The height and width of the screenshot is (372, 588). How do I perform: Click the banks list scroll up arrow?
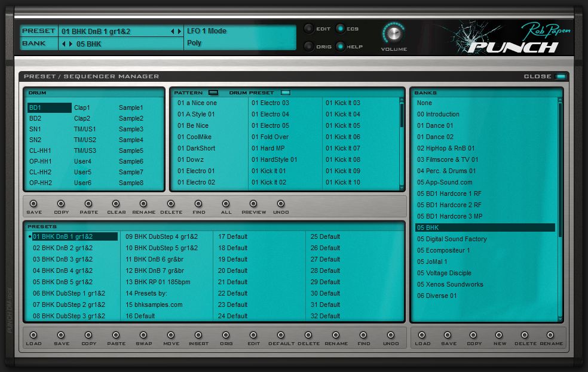561,100
